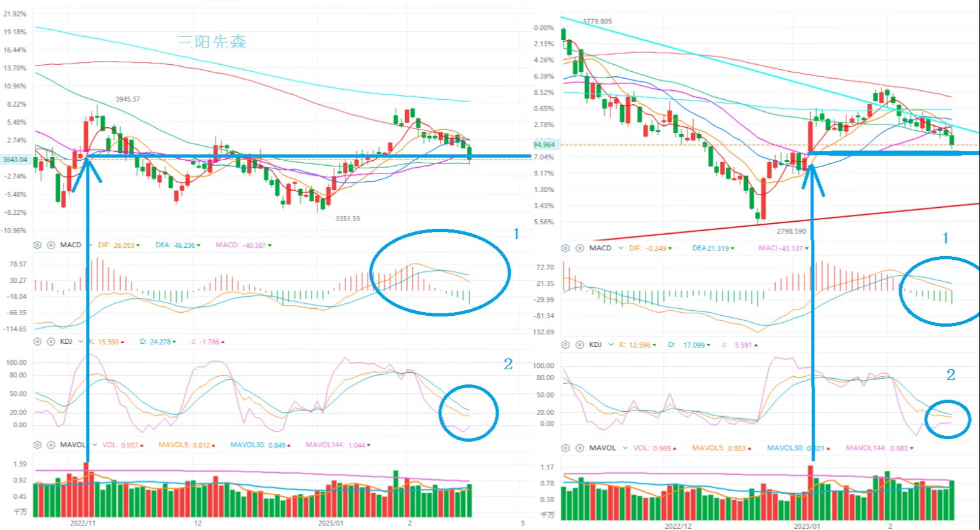Image resolution: width=980 pixels, height=530 pixels.
Task: Select DIF value -0.249
Action: click(x=656, y=248)
